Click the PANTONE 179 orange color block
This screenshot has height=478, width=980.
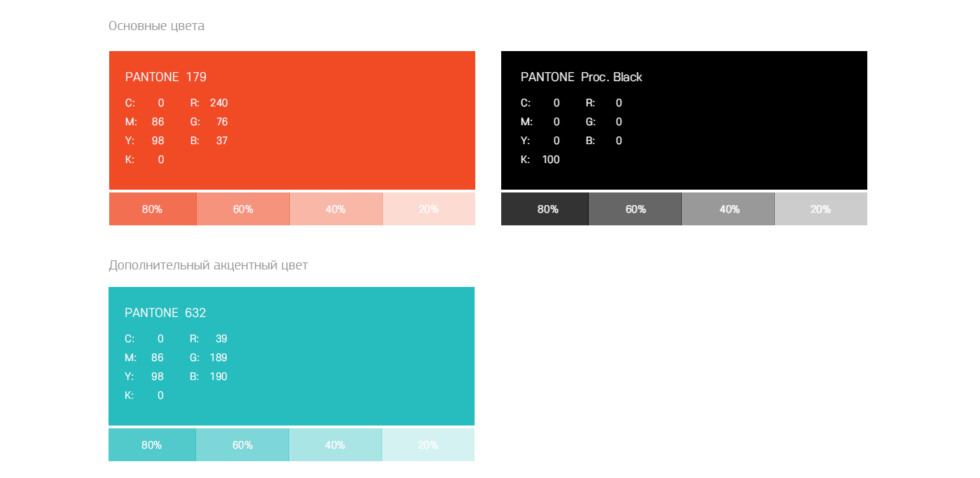(x=292, y=120)
